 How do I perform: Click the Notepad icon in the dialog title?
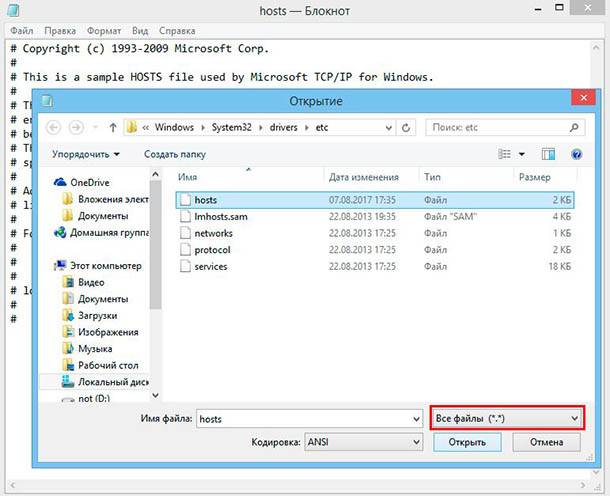(x=47, y=101)
